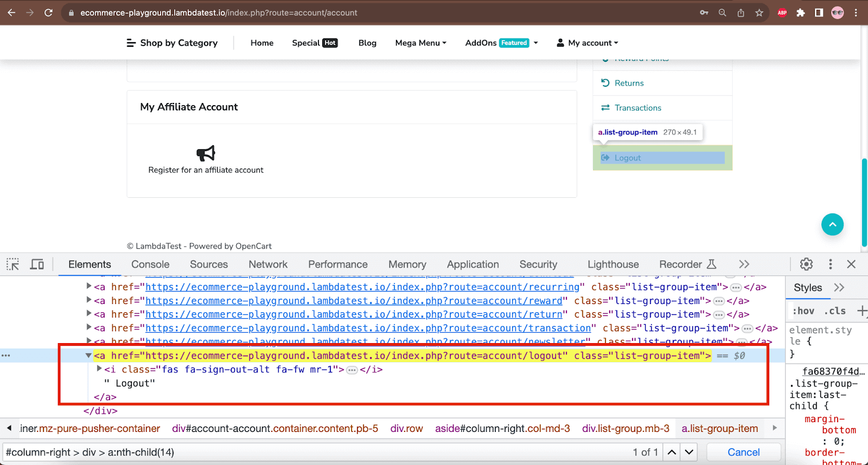Open the browser extensions puzzle icon
This screenshot has width=868, height=465.
[801, 12]
